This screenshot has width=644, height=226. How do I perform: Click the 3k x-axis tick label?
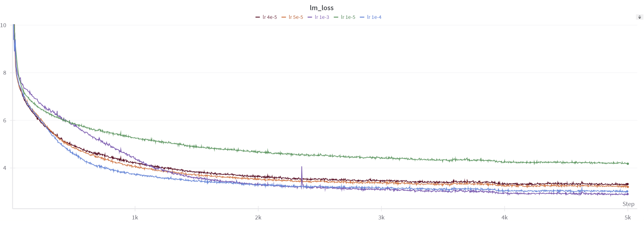[381, 218]
